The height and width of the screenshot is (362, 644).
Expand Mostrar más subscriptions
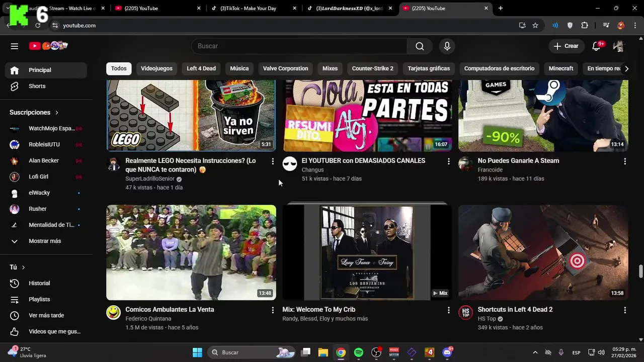(46, 241)
